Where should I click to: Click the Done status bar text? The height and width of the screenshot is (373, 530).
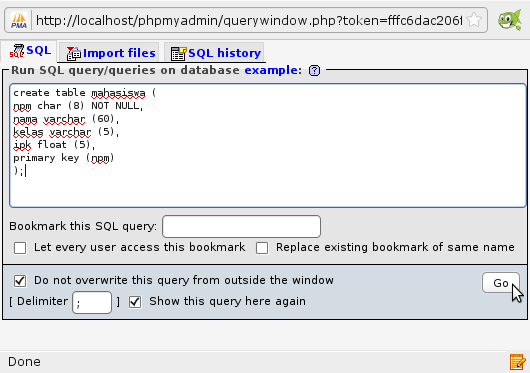(24, 362)
